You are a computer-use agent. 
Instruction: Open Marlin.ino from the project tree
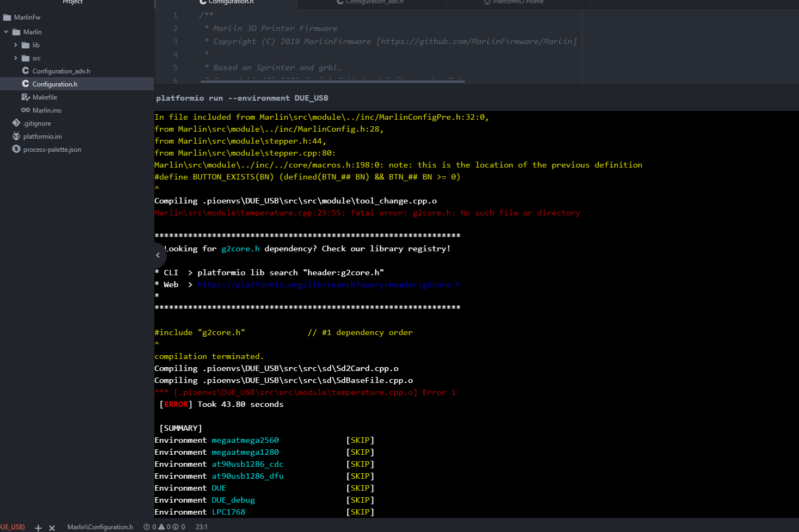click(47, 110)
